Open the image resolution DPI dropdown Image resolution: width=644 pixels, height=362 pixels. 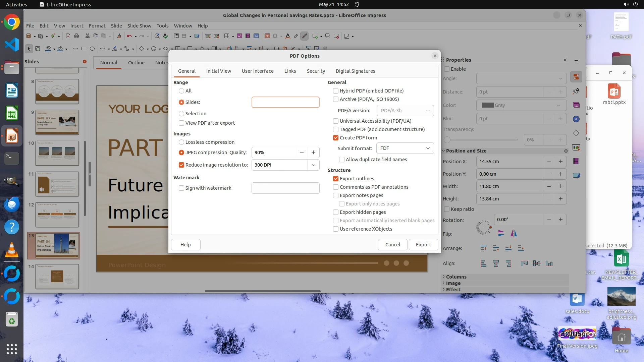pos(313,165)
